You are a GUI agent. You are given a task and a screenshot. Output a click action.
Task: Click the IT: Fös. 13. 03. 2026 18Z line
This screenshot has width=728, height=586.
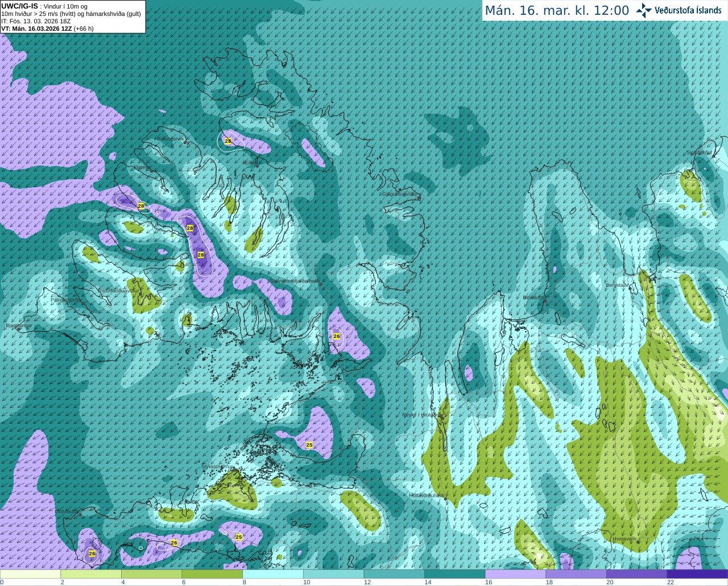[35, 21]
